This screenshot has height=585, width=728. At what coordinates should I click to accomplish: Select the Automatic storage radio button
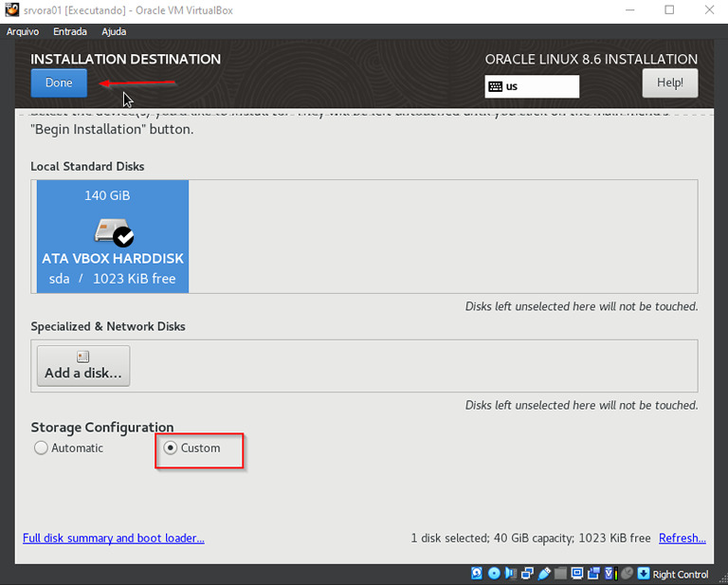click(x=41, y=448)
